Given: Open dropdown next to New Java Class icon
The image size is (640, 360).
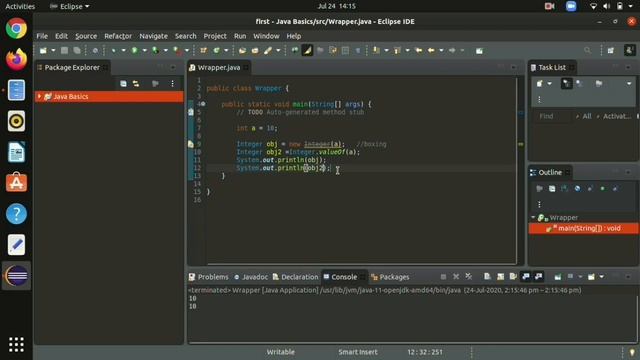Looking at the screenshot, I should click(x=226, y=51).
